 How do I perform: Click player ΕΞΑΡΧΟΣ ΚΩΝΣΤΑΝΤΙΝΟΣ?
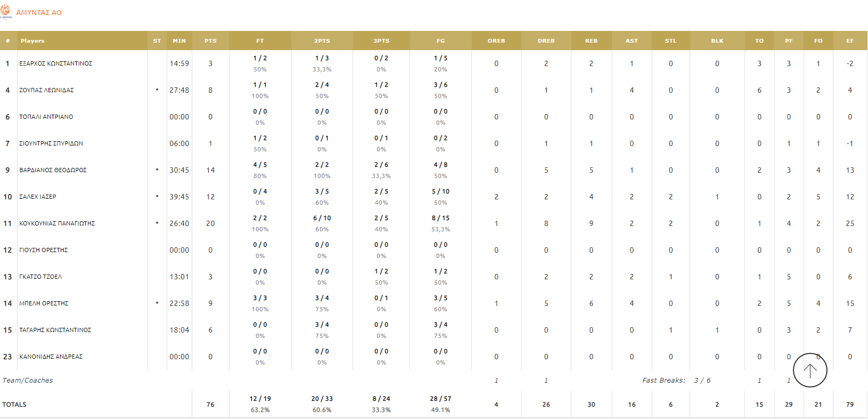pyautogui.click(x=55, y=64)
